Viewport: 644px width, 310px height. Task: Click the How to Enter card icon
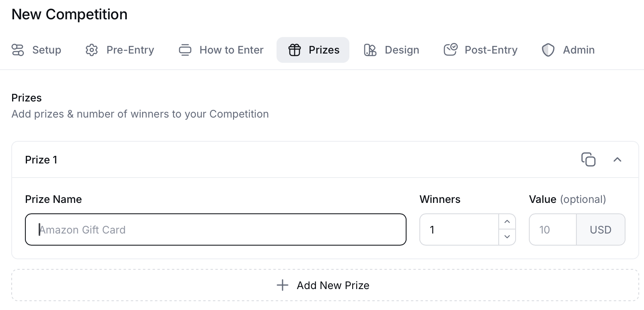point(185,50)
